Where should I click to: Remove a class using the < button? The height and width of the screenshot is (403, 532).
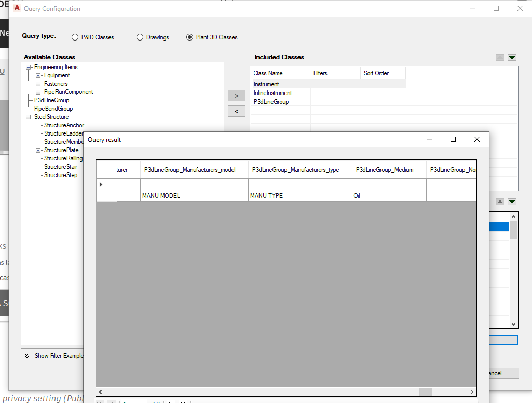(237, 111)
